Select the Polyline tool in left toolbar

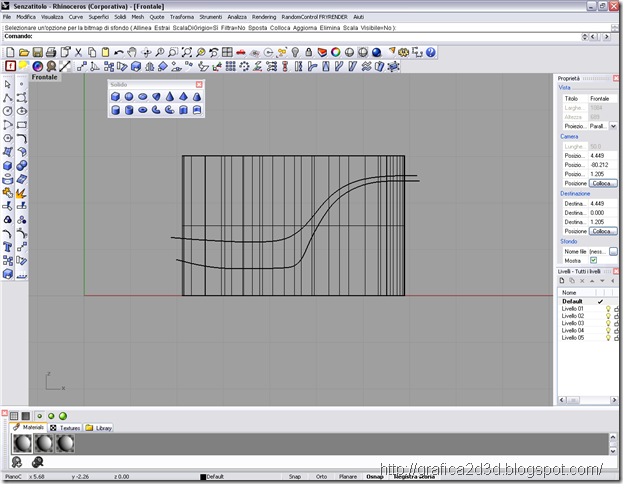click(x=8, y=98)
